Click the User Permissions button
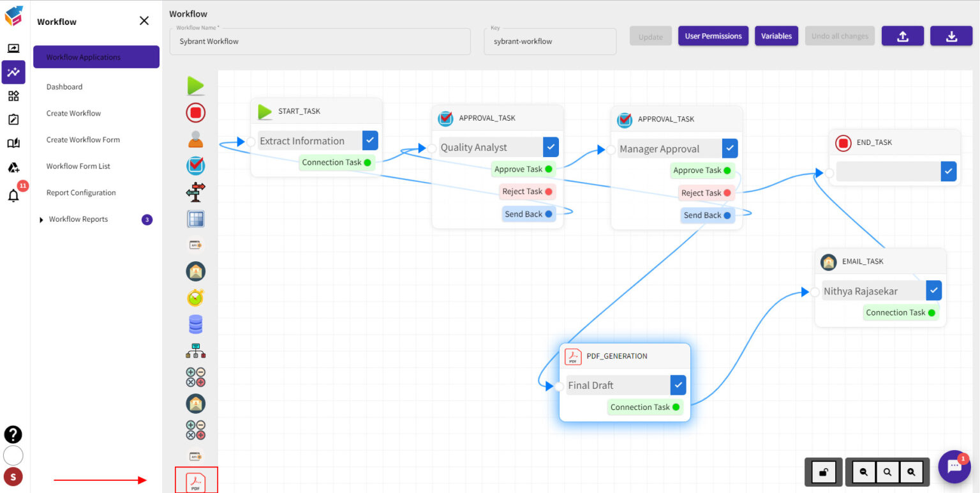The width and height of the screenshot is (980, 493). [x=713, y=36]
